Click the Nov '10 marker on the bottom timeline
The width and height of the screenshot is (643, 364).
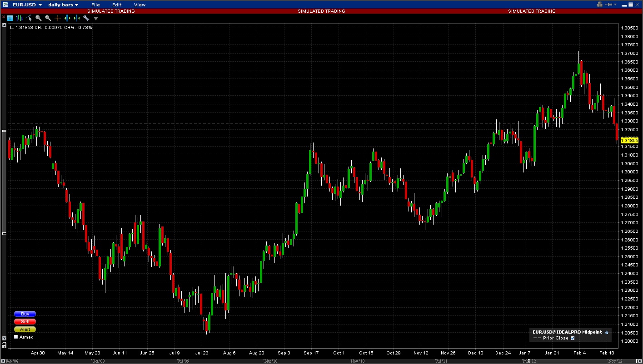[x=357, y=361]
